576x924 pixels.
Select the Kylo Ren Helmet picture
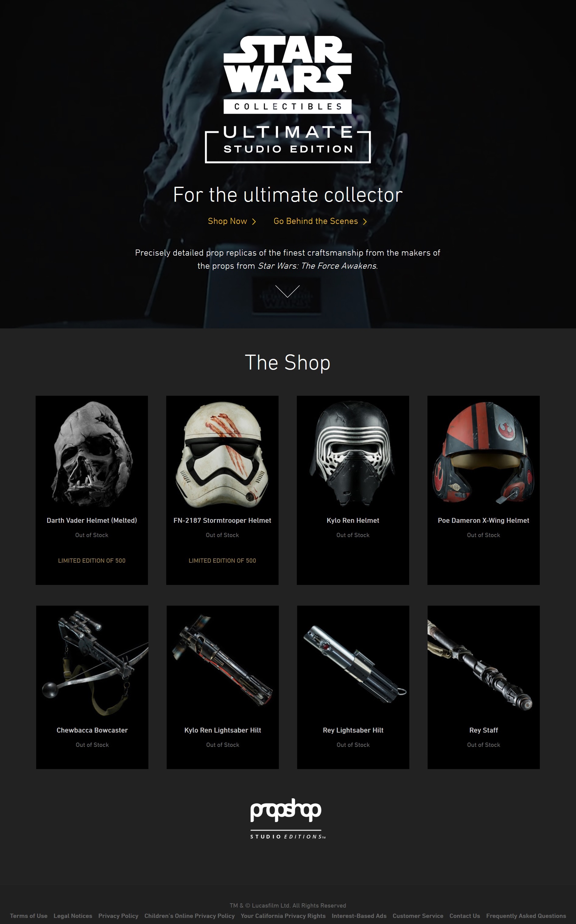(353, 454)
